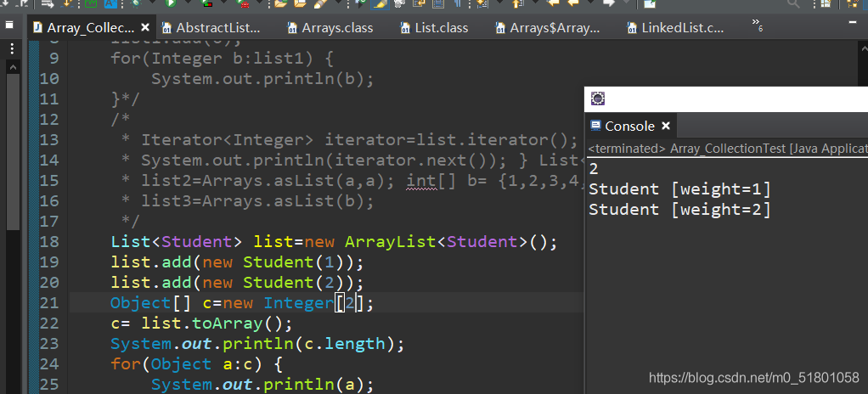This screenshot has width=868, height=394.
Task: Click 'c= list.toArray();' code line
Action: click(x=201, y=324)
